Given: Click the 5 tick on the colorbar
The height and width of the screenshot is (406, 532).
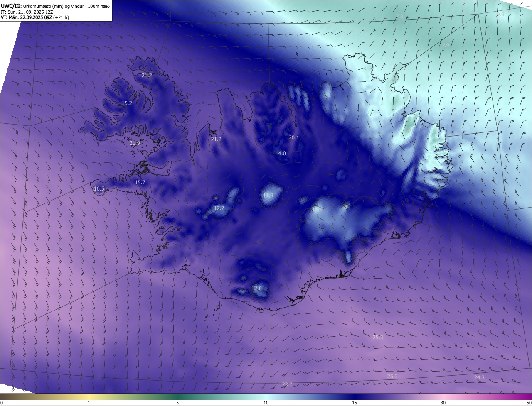Looking at the screenshot, I should click(177, 403).
